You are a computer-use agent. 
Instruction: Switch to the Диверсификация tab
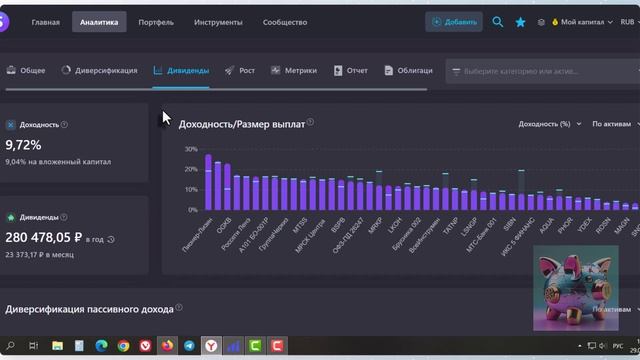(x=99, y=71)
